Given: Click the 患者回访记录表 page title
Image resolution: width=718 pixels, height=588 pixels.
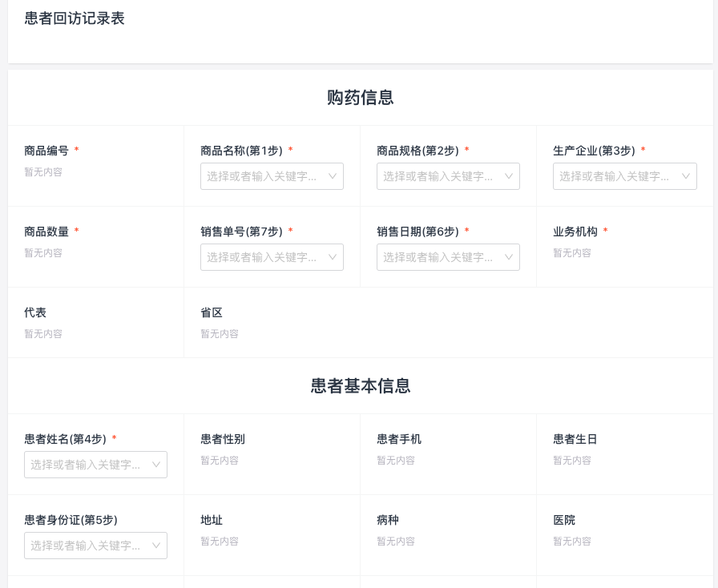Looking at the screenshot, I should click(75, 18).
